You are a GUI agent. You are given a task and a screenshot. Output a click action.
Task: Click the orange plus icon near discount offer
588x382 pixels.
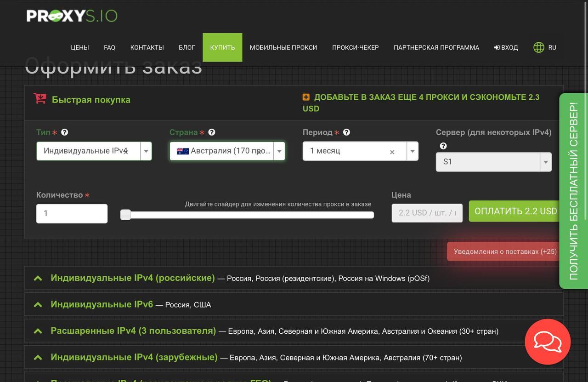pyautogui.click(x=306, y=97)
